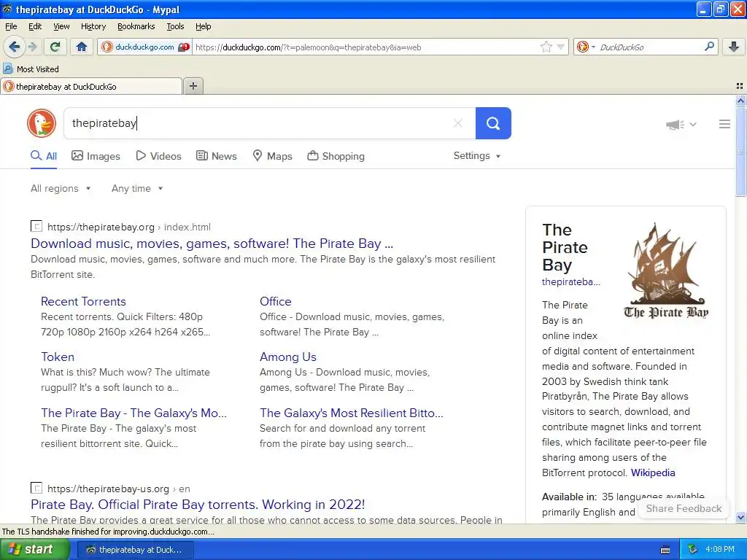This screenshot has width=747, height=560.
Task: Open the Recent Torrents sitelink
Action: pyautogui.click(x=83, y=301)
